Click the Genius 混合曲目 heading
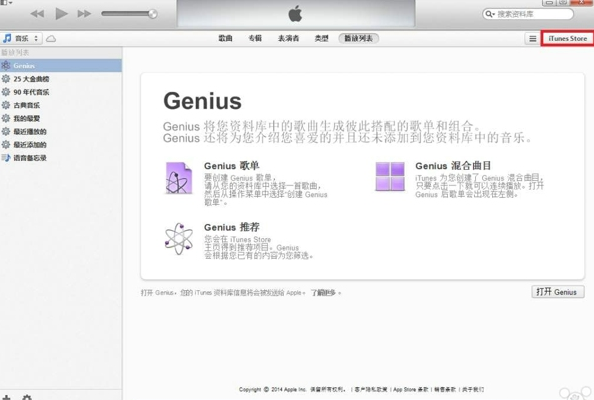This screenshot has height=400, width=594. pos(453,166)
